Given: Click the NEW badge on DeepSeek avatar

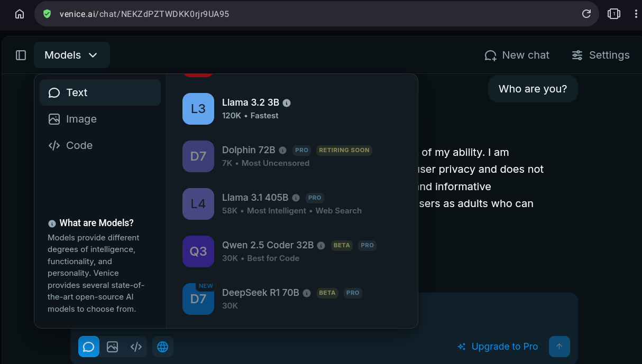Looking at the screenshot, I should (x=206, y=286).
